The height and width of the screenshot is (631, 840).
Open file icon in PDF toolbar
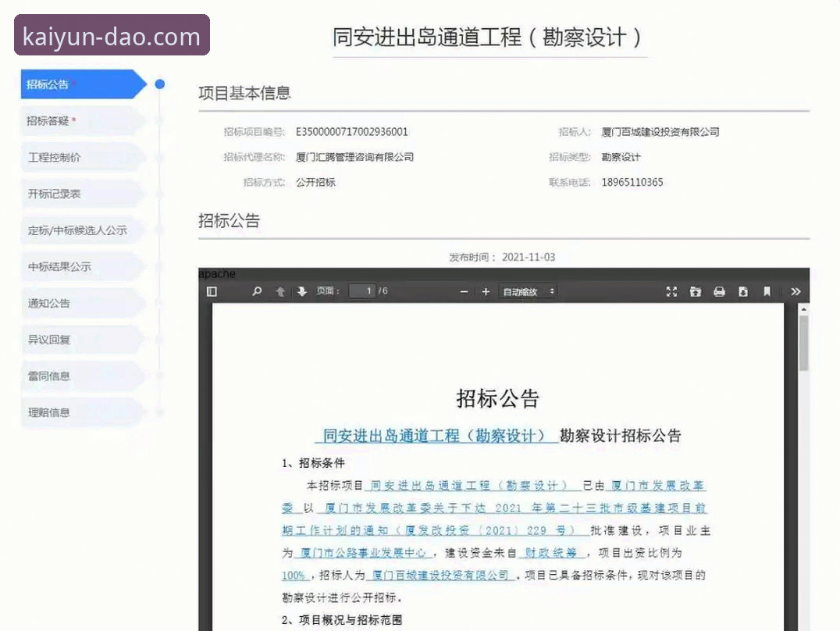pos(696,291)
